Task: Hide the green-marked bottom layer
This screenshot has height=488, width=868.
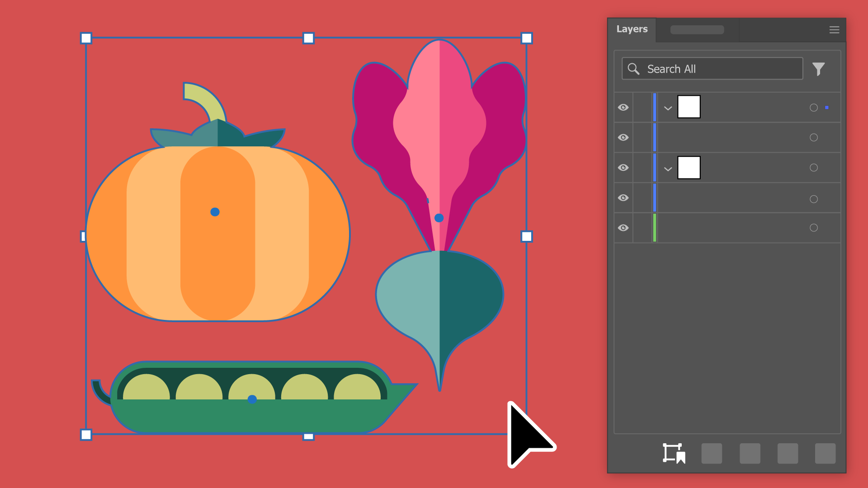Action: click(623, 228)
